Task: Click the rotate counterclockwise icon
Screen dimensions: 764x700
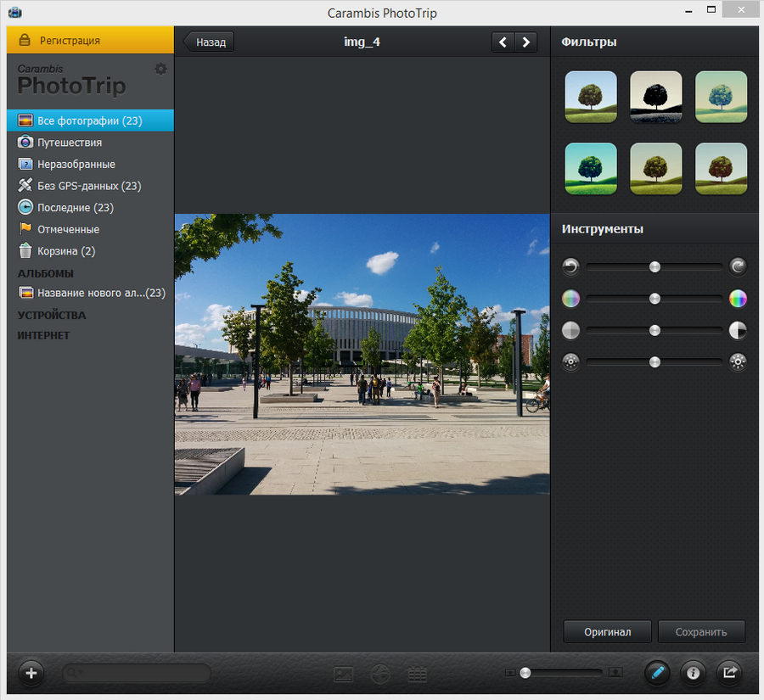Action: click(570, 266)
